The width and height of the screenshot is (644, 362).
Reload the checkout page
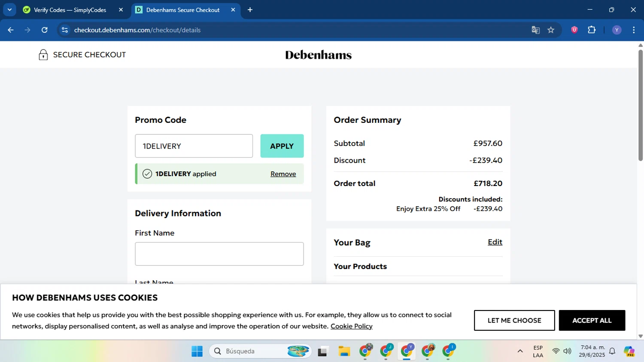pos(45,30)
